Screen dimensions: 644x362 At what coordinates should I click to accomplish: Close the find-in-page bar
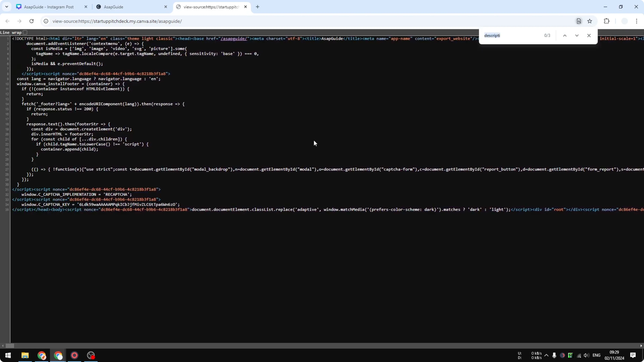589,36
